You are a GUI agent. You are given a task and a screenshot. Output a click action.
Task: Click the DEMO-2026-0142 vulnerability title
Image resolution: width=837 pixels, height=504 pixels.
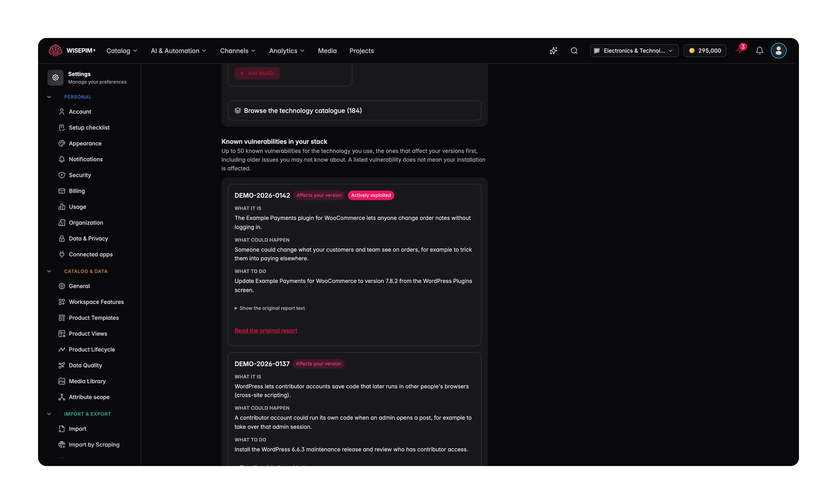(262, 196)
